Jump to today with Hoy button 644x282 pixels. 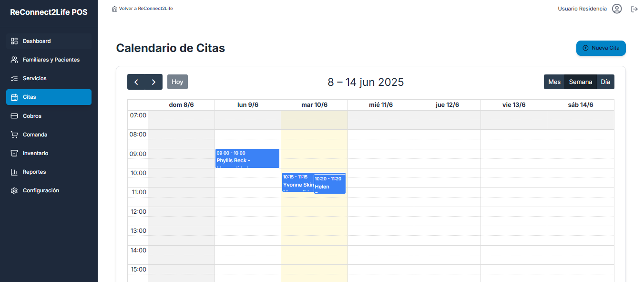[x=177, y=82]
